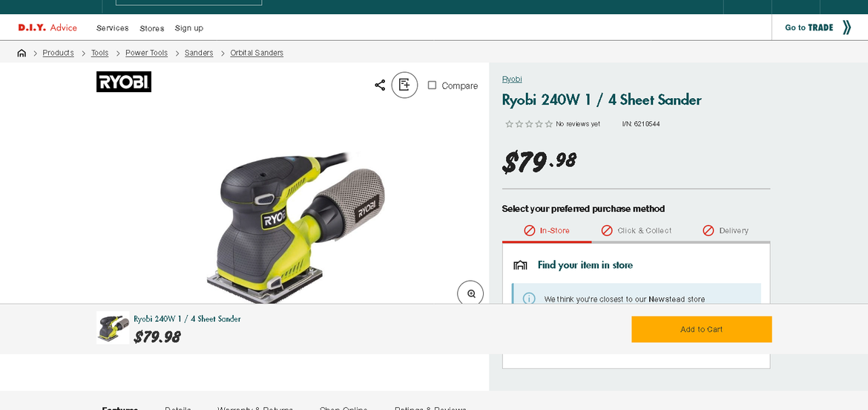Open the Services menu
This screenshot has height=410, width=868.
click(x=112, y=28)
